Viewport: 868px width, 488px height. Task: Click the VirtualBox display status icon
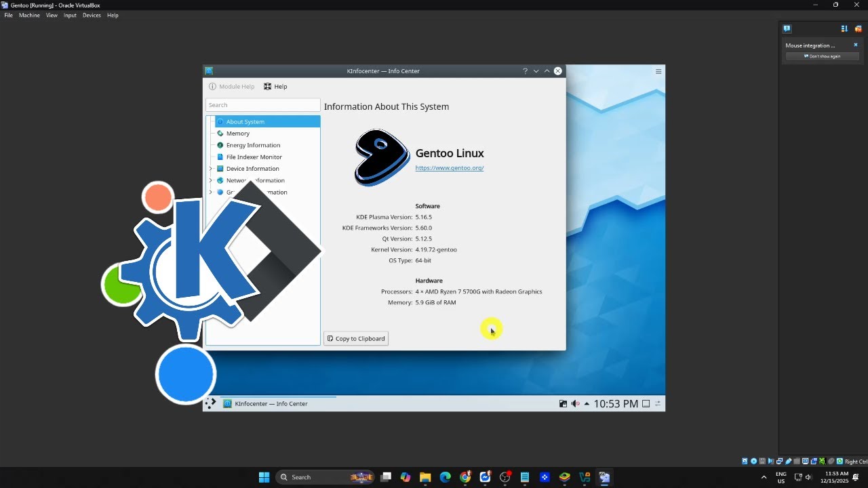pyautogui.click(x=805, y=462)
